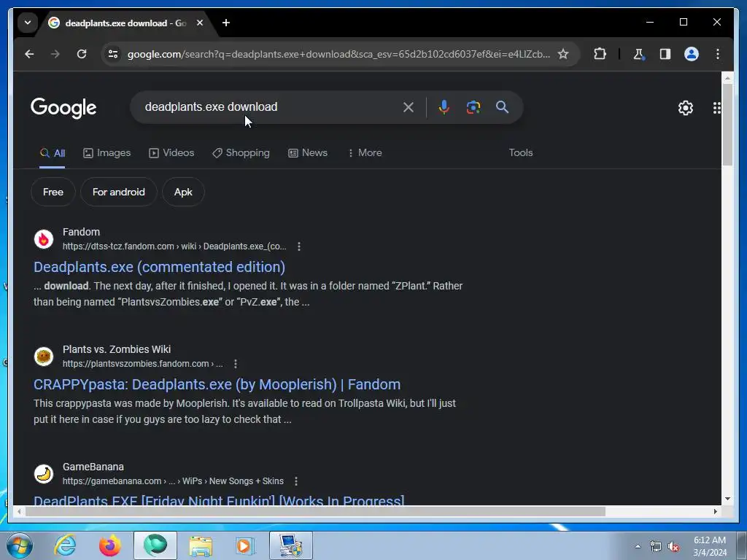The image size is (747, 560).
Task: Switch to Videos results tab
Action: [x=171, y=153]
